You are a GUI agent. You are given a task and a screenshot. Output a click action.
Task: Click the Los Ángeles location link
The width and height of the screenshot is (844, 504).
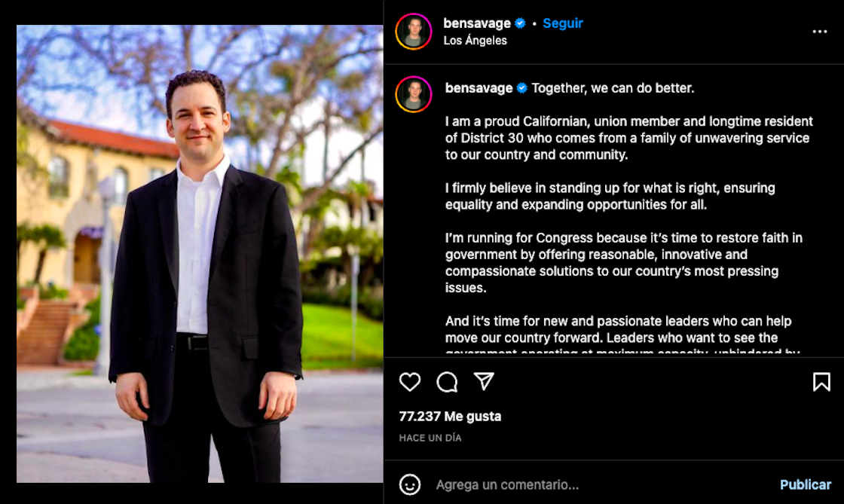[475, 41]
